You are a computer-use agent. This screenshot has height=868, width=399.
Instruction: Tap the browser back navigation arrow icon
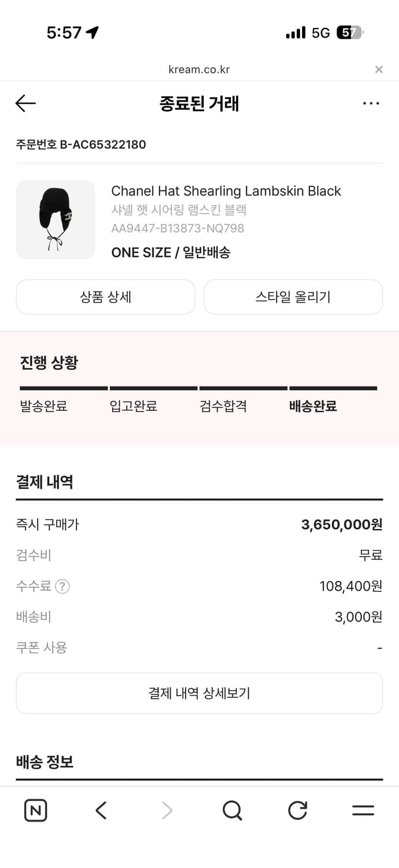click(x=101, y=810)
